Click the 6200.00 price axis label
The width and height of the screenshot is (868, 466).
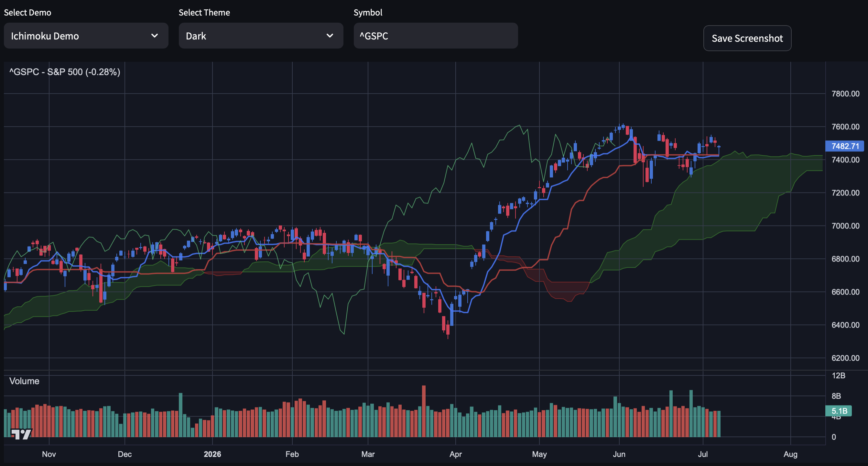845,358
